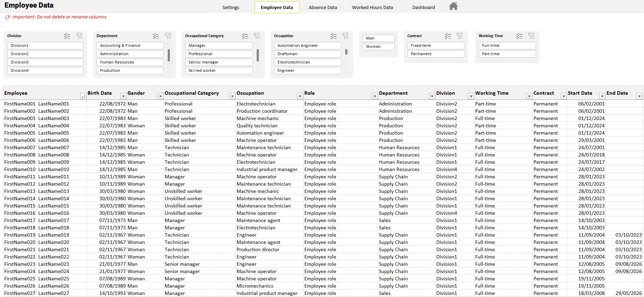Enable multi-select on Occupational Category slicer
Screen dimensions: 644x297
tap(245, 36)
